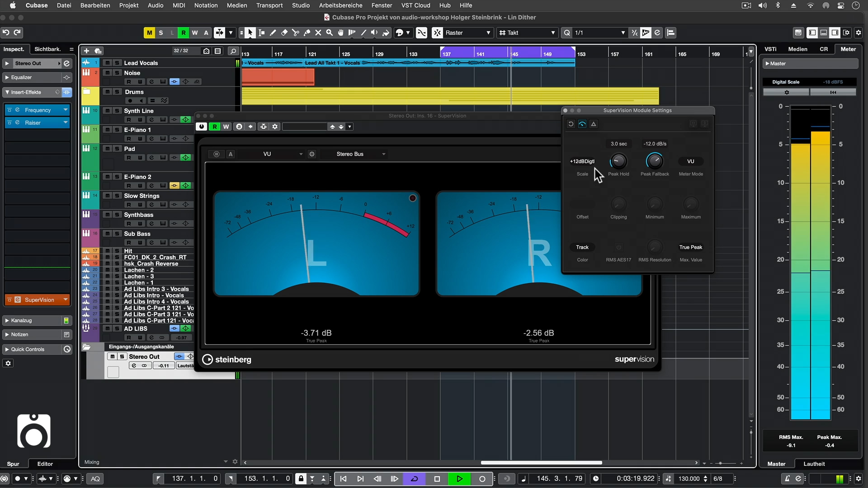868x488 pixels.
Task: Open the Frequency insert effect slot
Action: [38, 110]
